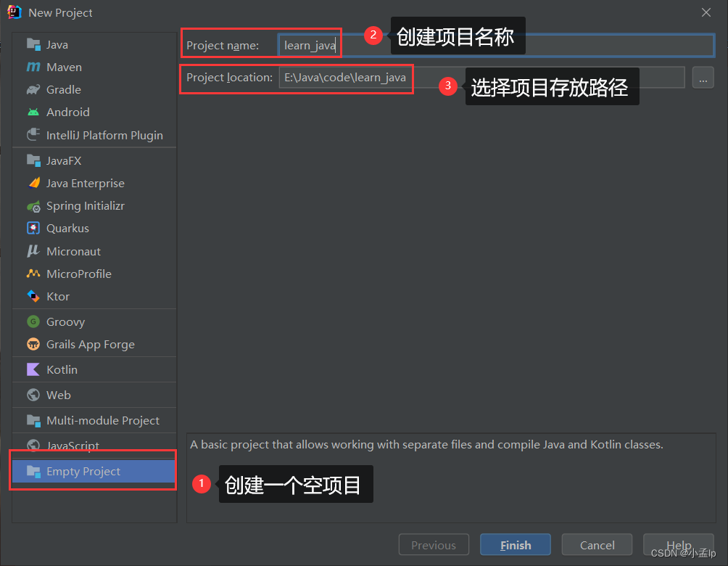Select Kotlin project type
This screenshot has width=728, height=566.
tap(62, 370)
